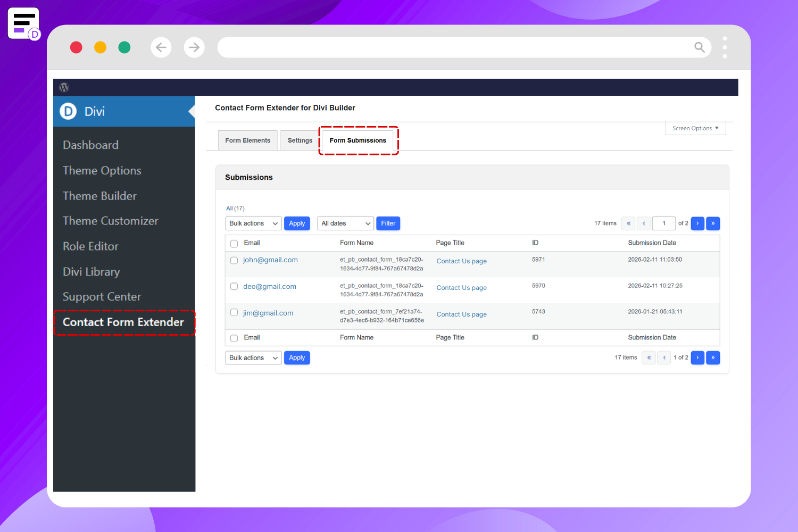The width and height of the screenshot is (798, 532).
Task: Jump to first page using left double-arrow icon
Action: (x=628, y=223)
